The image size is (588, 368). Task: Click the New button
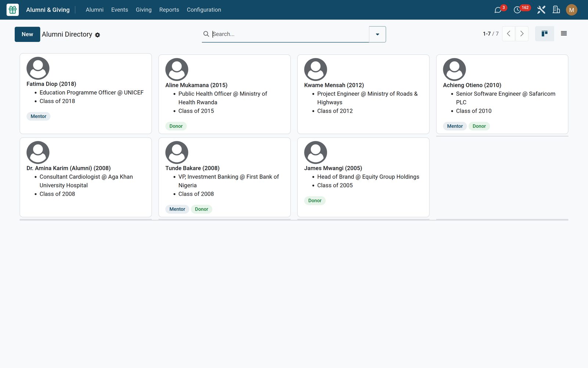[27, 34]
